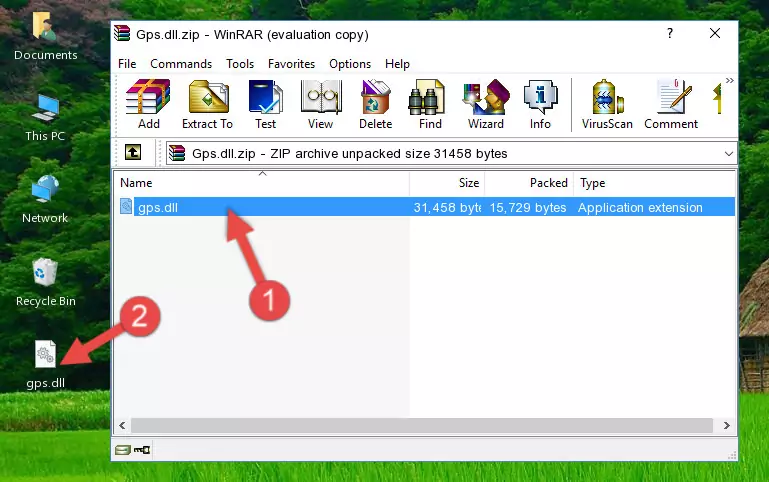Click the gps.dll file icon in list

click(x=126, y=206)
